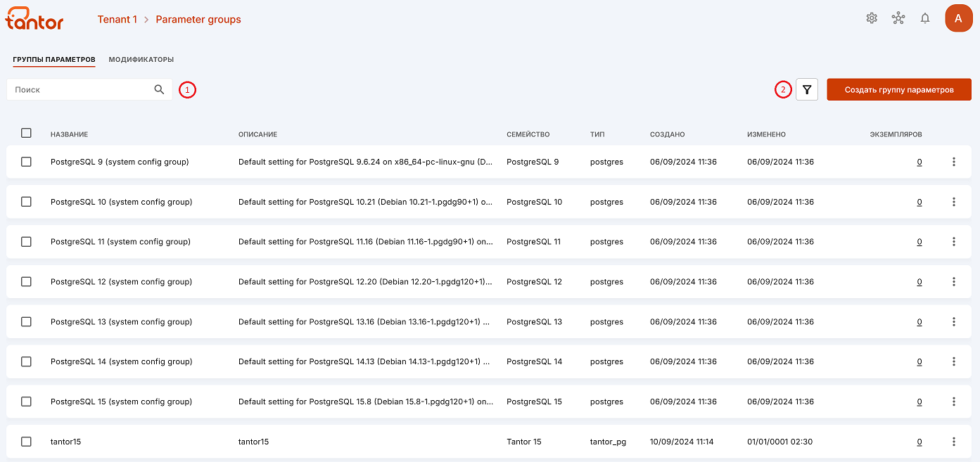The width and height of the screenshot is (980, 462).
Task: Sort by Семейство column header
Action: click(x=528, y=134)
